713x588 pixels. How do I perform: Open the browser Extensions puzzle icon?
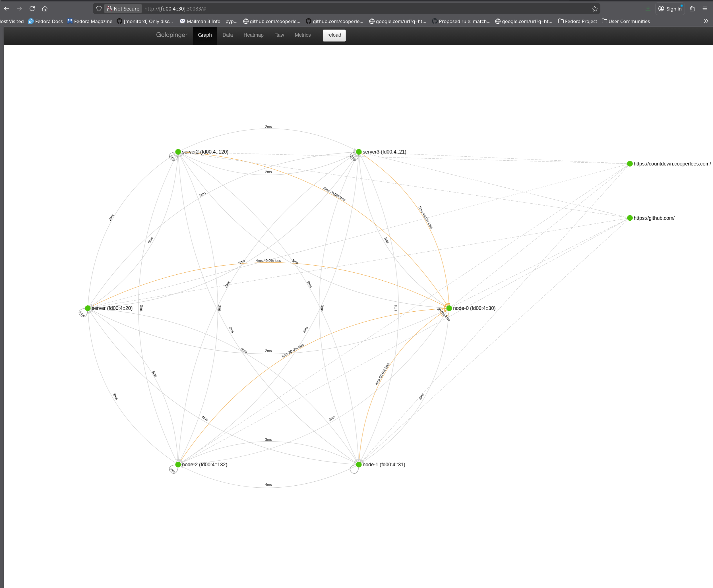pos(692,9)
